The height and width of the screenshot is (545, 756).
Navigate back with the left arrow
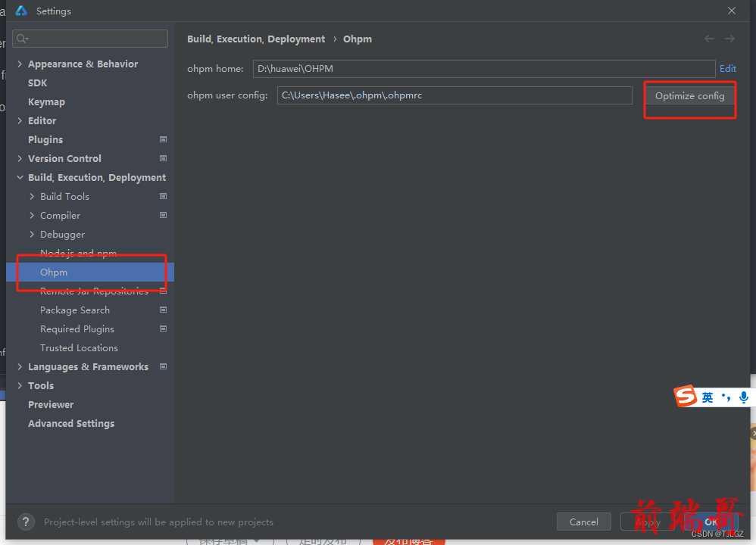pyautogui.click(x=709, y=39)
